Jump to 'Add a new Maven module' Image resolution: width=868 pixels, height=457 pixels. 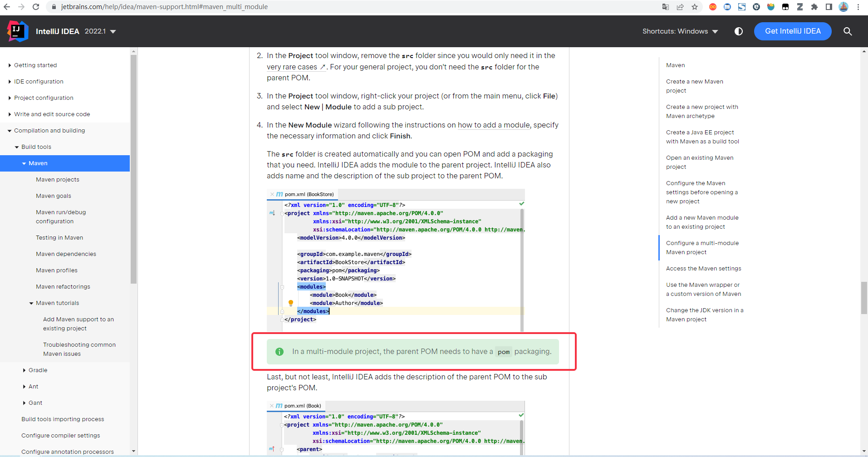coord(702,222)
